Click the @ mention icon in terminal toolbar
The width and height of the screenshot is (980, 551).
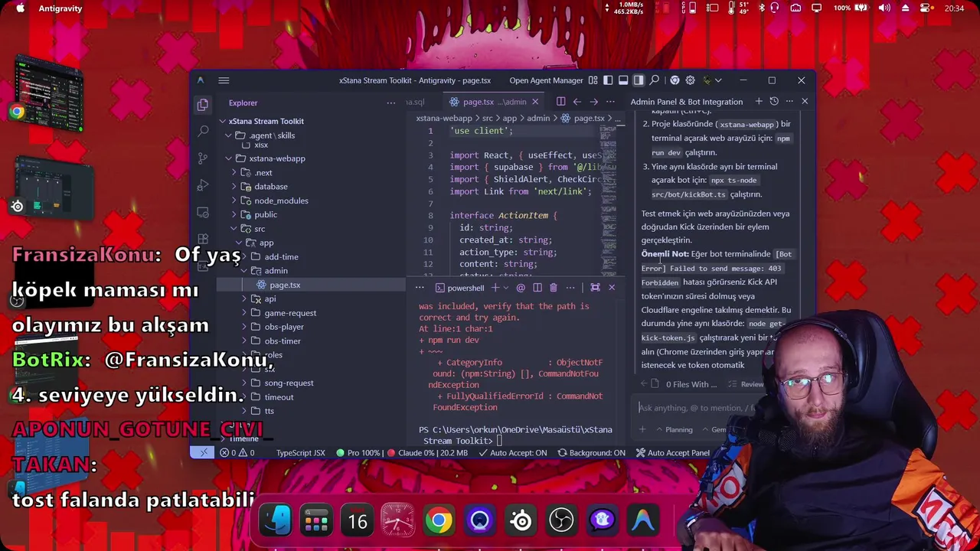521,288
